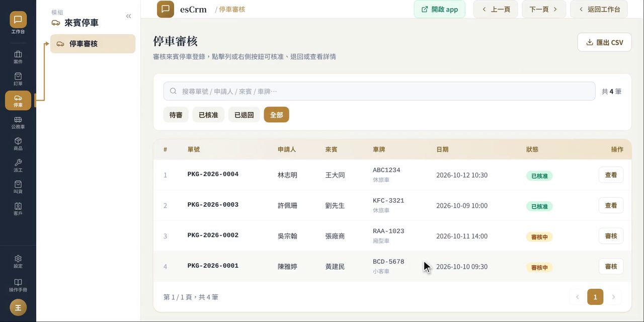Viewport: 644px width, 322px height.
Task: Click license plate BCD-5678
Action: coord(388,262)
